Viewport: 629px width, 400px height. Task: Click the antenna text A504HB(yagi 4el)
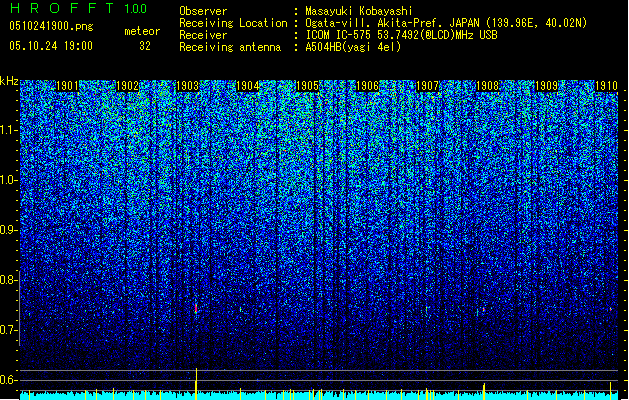[353, 47]
